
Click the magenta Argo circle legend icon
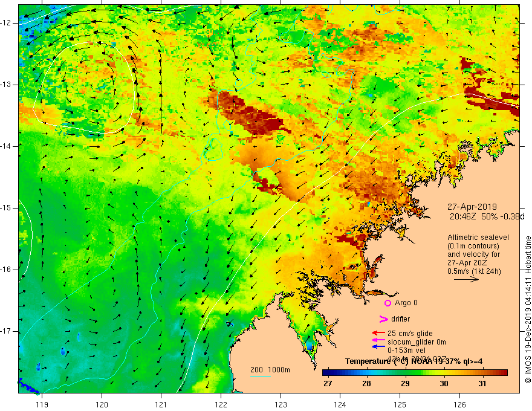[x=388, y=303]
